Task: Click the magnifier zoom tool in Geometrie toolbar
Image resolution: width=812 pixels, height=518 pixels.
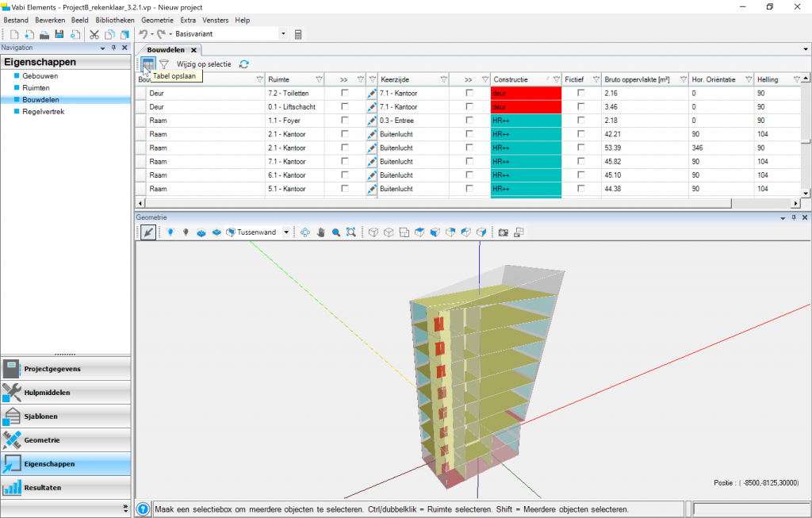Action: [336, 232]
